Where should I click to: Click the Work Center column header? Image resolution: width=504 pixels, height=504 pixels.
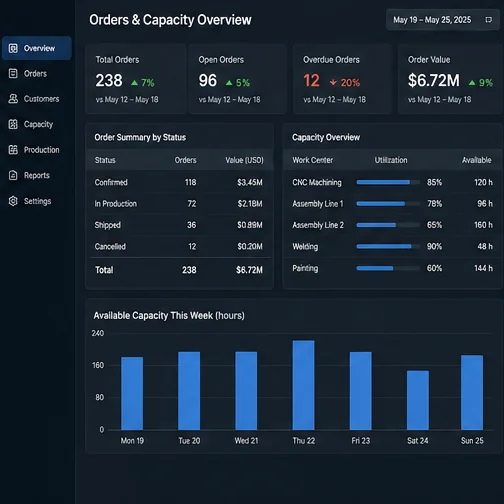[313, 160]
